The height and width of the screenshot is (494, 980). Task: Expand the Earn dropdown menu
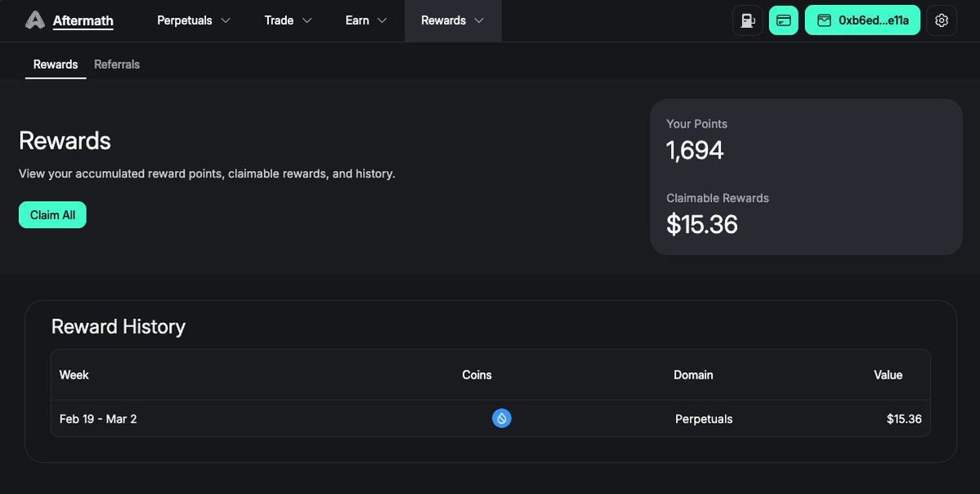(366, 20)
